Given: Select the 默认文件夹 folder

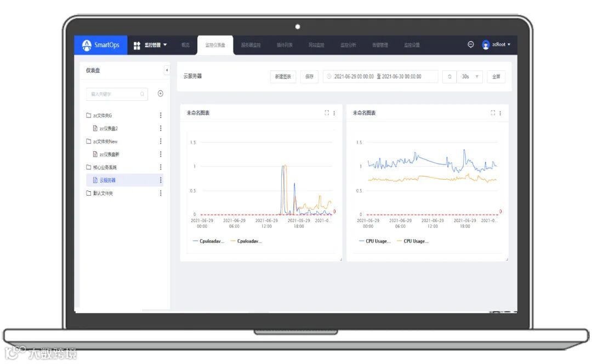Looking at the screenshot, I should click(x=103, y=194).
